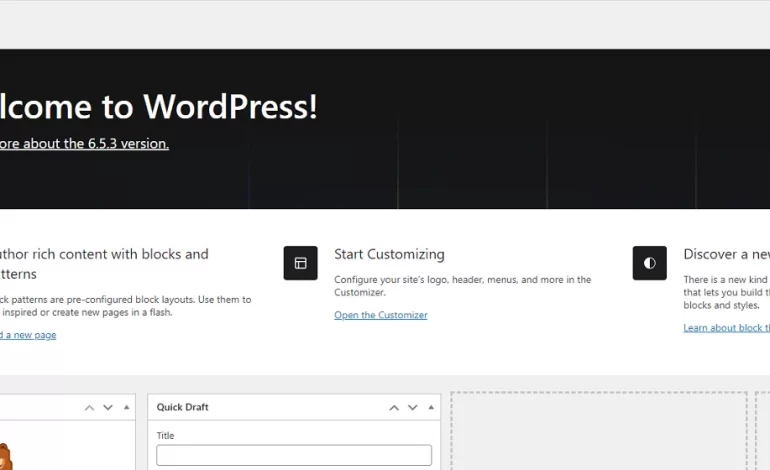This screenshot has height=470, width=770.
Task: Open the Customizer link
Action: (x=381, y=315)
